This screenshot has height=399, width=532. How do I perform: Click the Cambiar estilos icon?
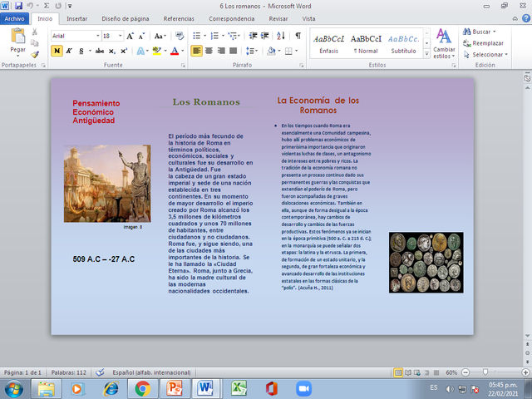(444, 43)
